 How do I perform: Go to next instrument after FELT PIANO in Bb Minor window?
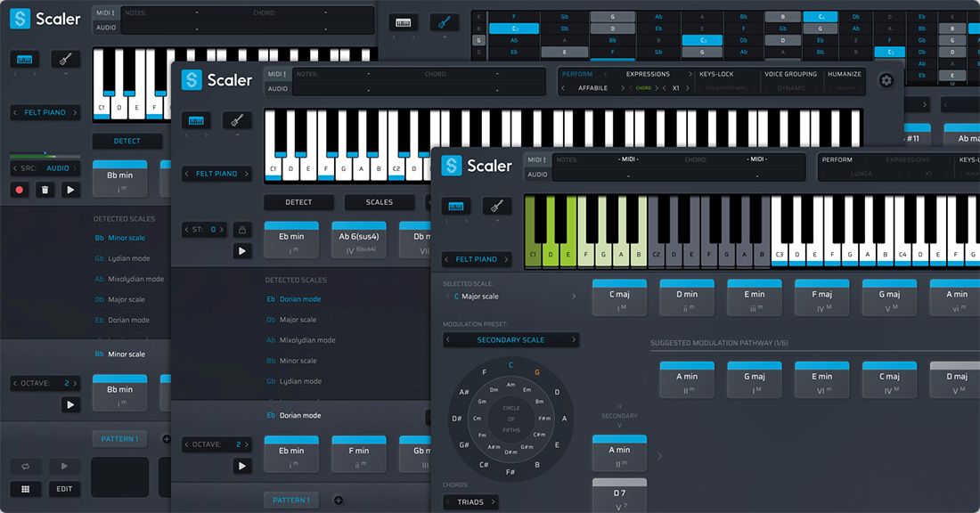click(75, 112)
